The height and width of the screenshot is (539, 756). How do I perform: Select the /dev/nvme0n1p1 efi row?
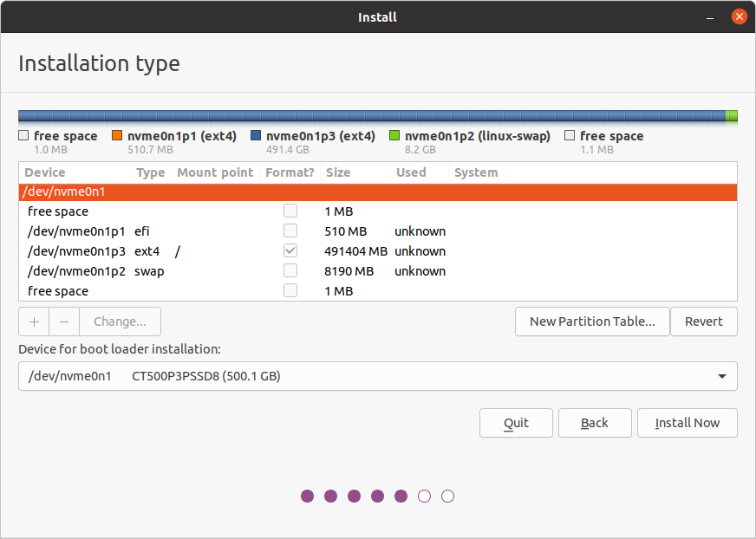[x=378, y=231]
